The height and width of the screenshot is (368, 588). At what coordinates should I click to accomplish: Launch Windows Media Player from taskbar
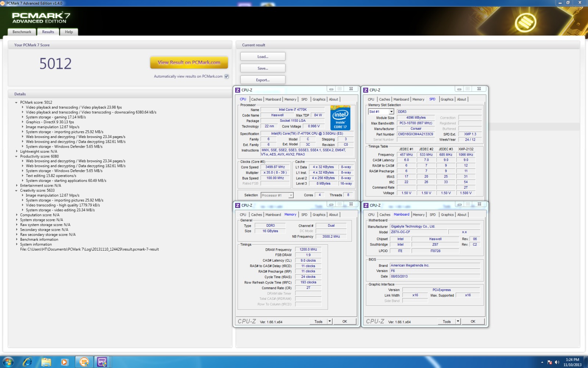(x=65, y=362)
